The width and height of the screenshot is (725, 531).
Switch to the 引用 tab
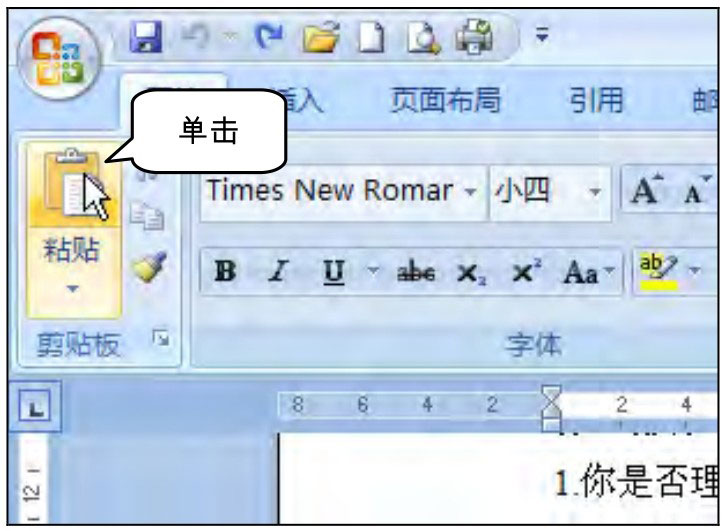(x=596, y=100)
